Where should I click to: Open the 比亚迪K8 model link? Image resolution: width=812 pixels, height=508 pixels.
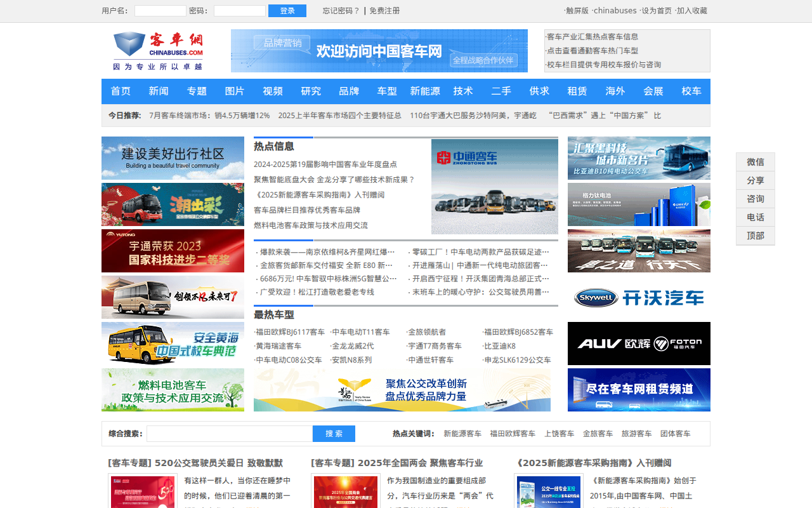click(x=500, y=346)
